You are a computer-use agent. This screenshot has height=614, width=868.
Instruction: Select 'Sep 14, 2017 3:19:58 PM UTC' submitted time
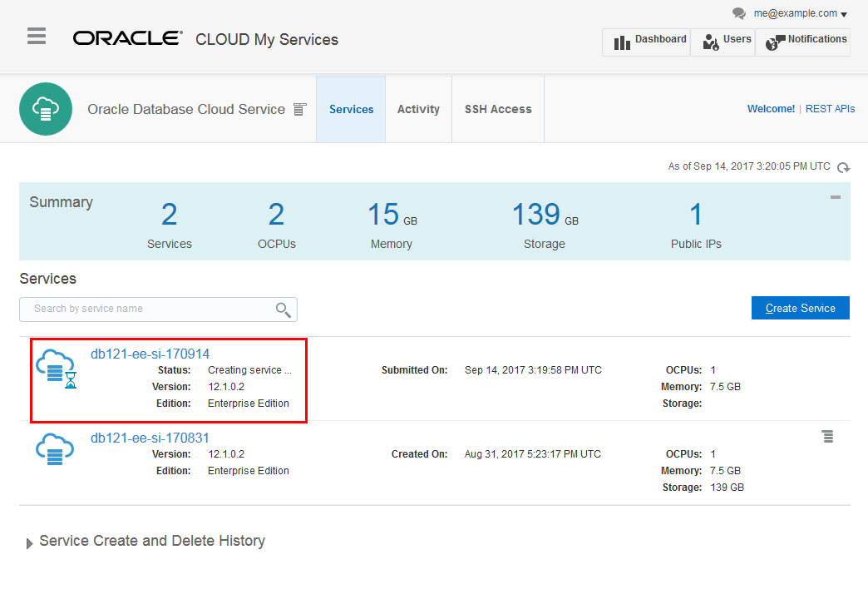[533, 370]
